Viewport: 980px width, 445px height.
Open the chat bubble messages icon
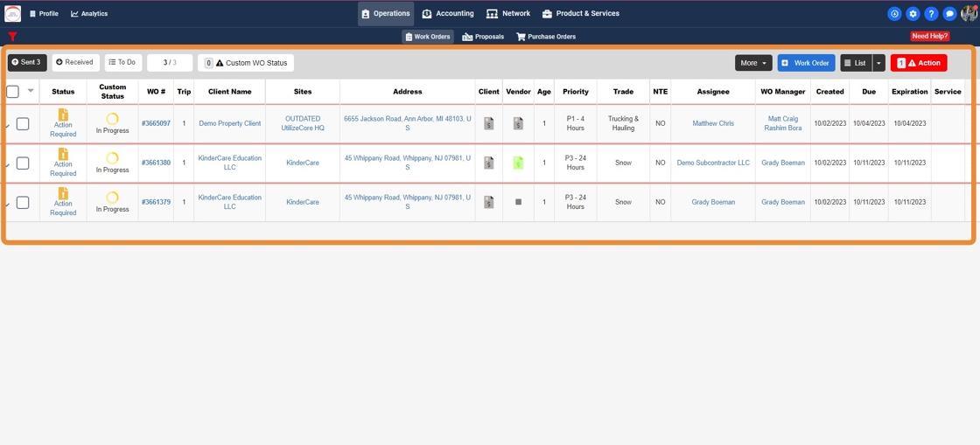(x=949, y=14)
